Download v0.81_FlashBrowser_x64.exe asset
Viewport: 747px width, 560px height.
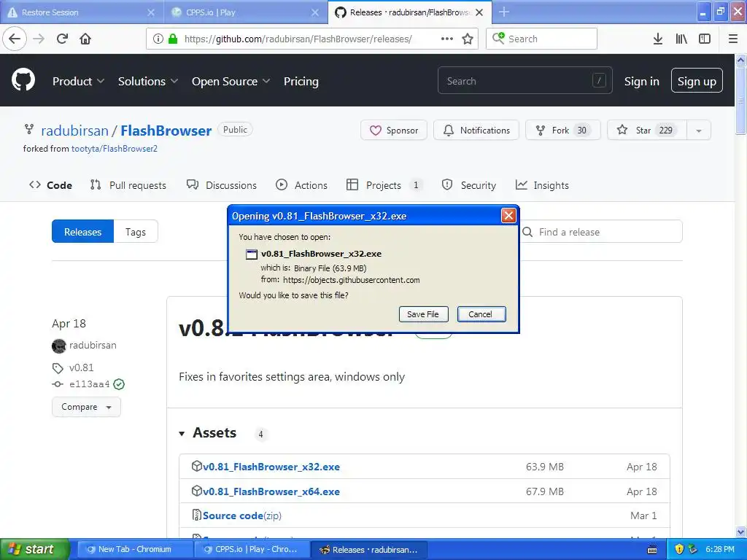[x=271, y=491]
